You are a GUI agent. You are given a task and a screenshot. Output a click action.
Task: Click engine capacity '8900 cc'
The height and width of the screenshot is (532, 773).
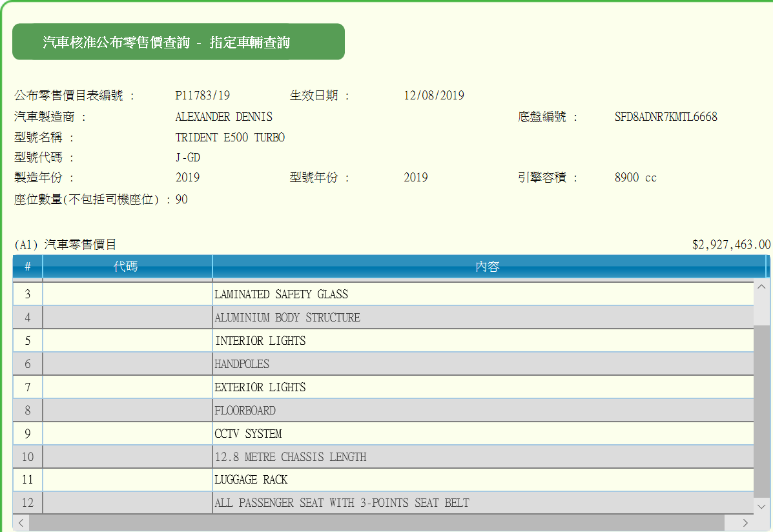[x=635, y=178]
